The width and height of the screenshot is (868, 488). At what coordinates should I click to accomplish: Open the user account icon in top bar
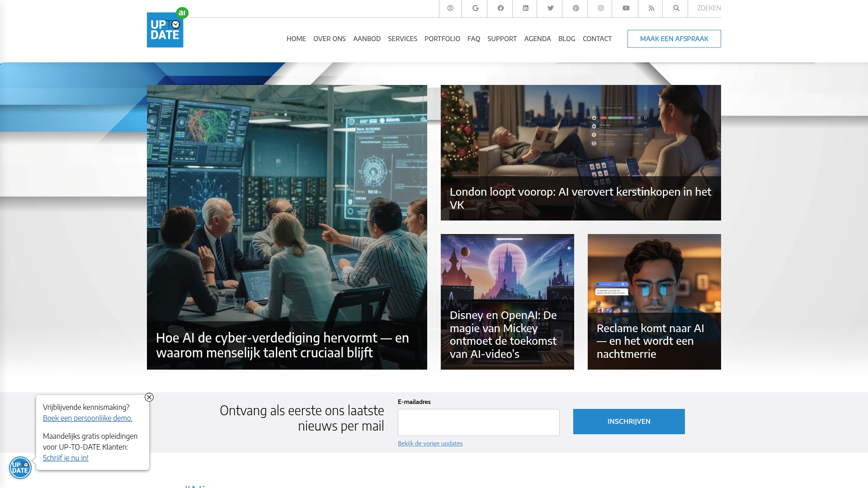click(x=450, y=8)
